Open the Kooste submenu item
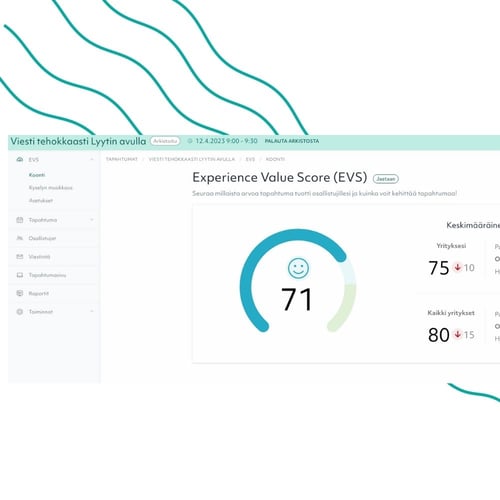 [37, 175]
